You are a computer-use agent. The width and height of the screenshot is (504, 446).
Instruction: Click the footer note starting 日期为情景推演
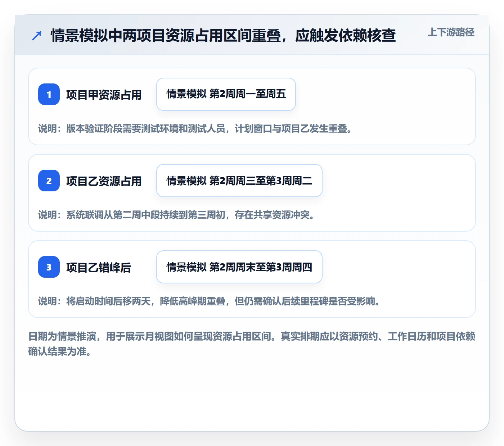[252, 344]
